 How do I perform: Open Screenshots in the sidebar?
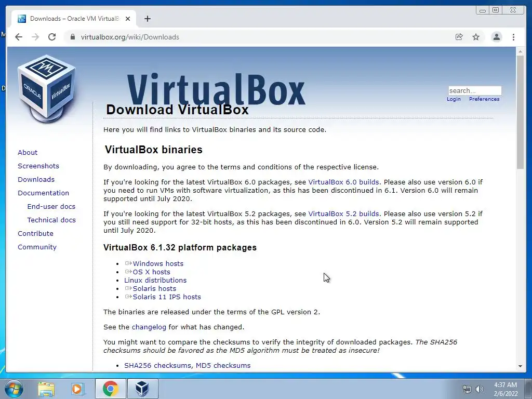tap(38, 166)
